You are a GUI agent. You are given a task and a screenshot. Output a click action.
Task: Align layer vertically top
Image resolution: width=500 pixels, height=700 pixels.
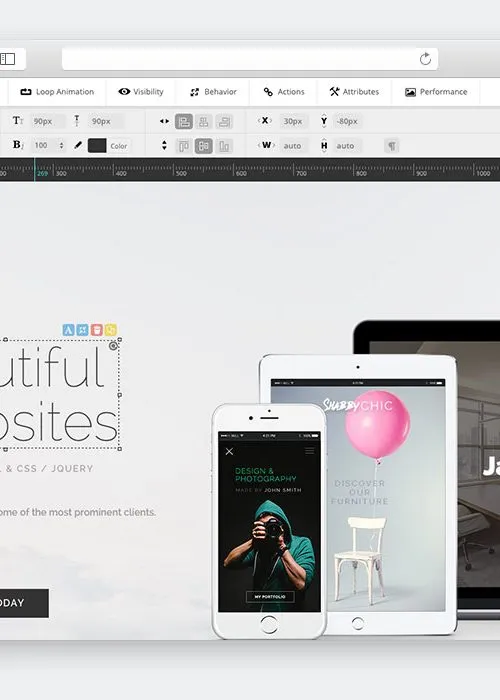coord(183,146)
